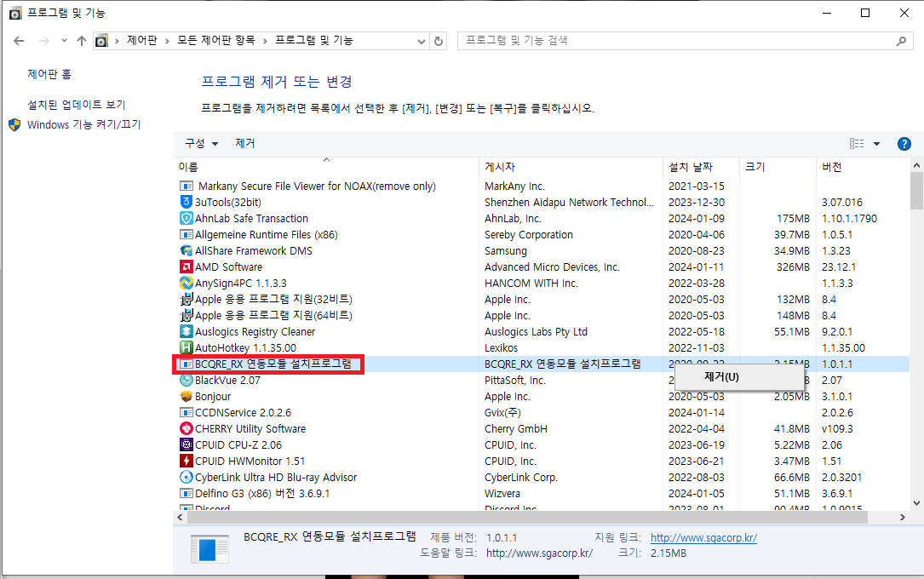The height and width of the screenshot is (579, 924).
Task: Click the Auslogics Labs Pty Ltd cell
Action: (x=536, y=331)
